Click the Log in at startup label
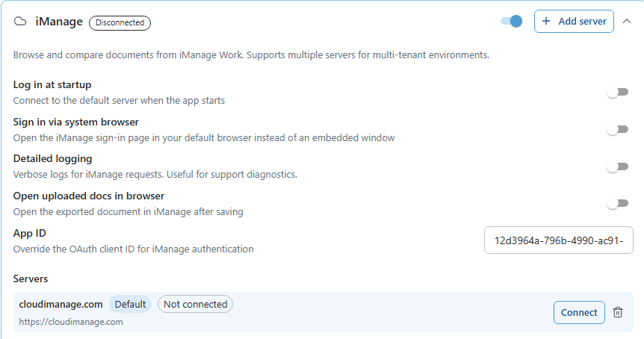644x339 pixels. 52,84
